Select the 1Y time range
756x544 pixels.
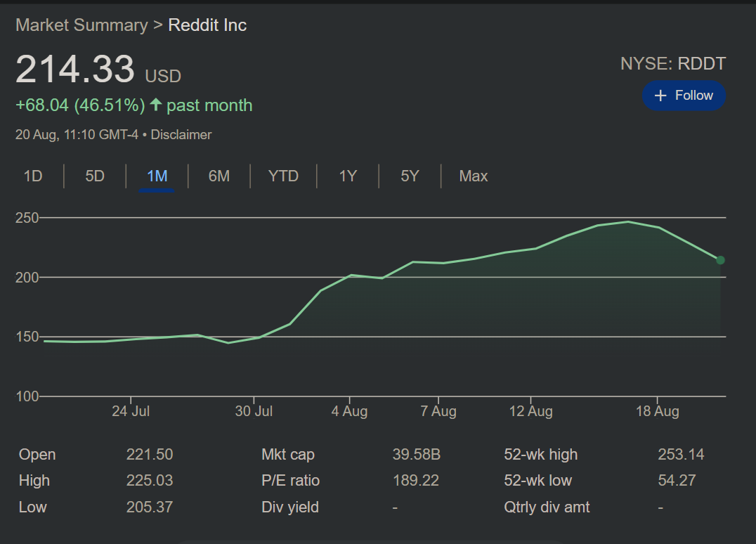348,176
